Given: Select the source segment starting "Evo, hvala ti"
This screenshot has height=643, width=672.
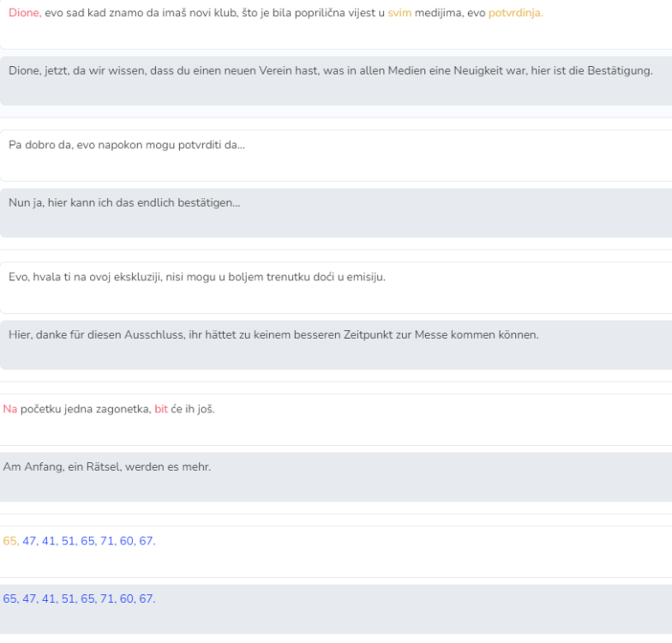Looking at the screenshot, I should [197, 277].
